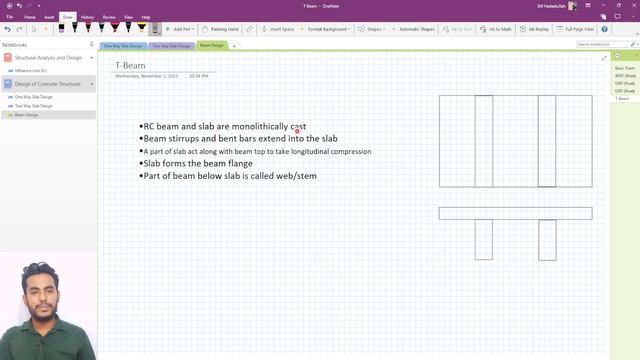The image size is (640, 360).
Task: Select the Beam Design section tab
Action: [x=212, y=45]
